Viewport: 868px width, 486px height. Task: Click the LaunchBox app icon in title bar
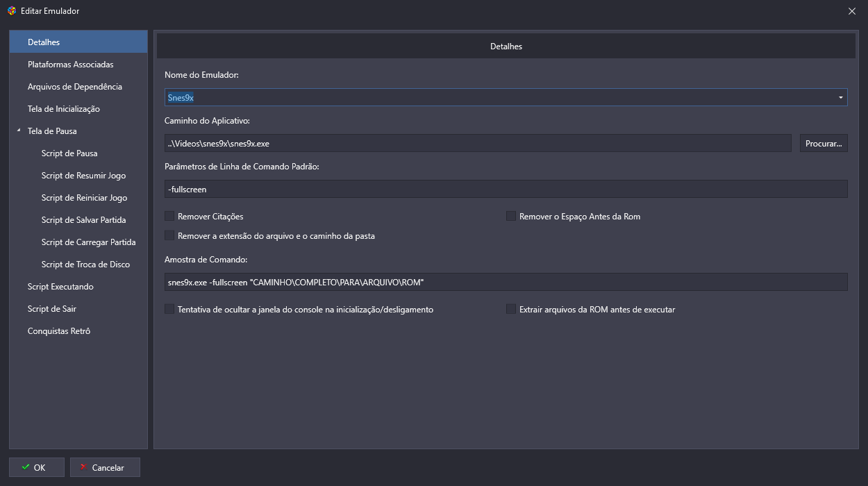pos(12,11)
